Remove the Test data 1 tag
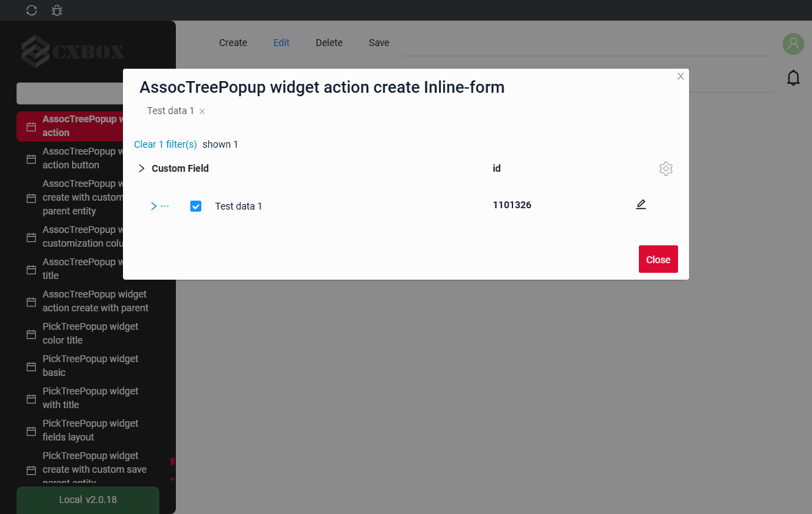The height and width of the screenshot is (514, 812). click(x=202, y=111)
